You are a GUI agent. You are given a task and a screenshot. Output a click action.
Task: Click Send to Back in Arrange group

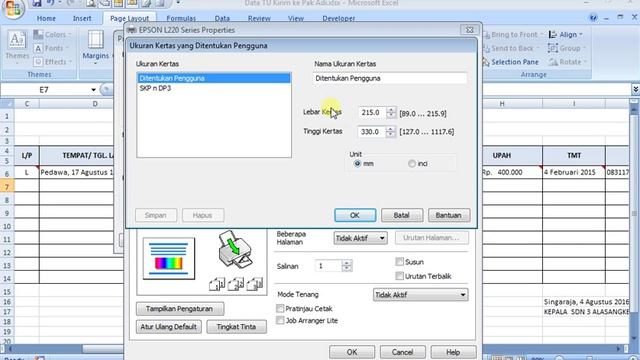[x=512, y=48]
